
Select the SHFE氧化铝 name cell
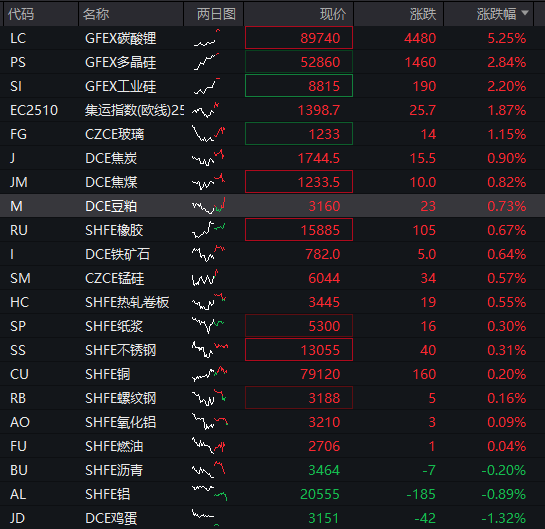[121, 422]
